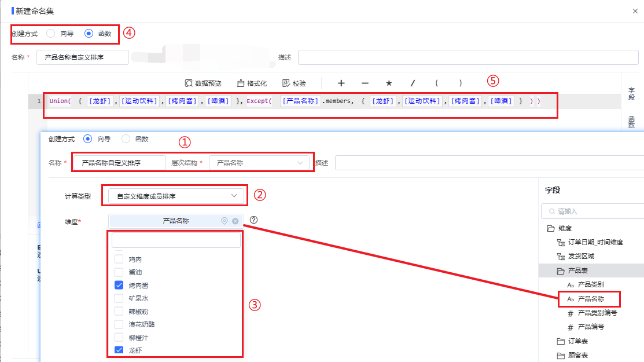Select 向导 radio in the lower panel
The width and height of the screenshot is (644, 362).
[x=87, y=139]
